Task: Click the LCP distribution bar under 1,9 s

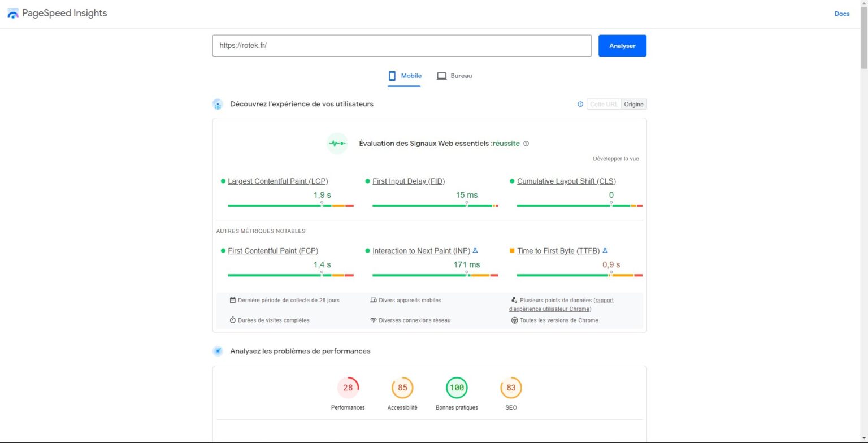Action: point(291,206)
